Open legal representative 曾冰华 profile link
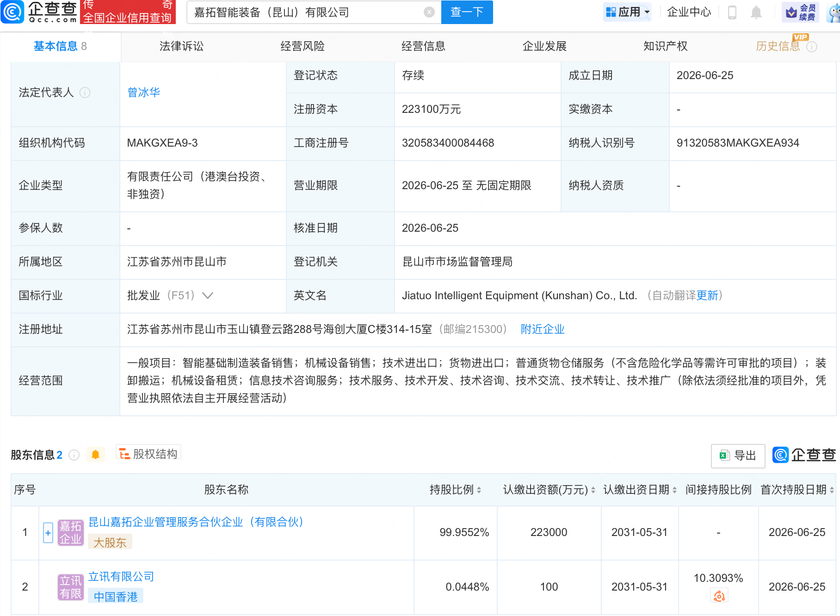This screenshot has width=840, height=616. (x=144, y=92)
